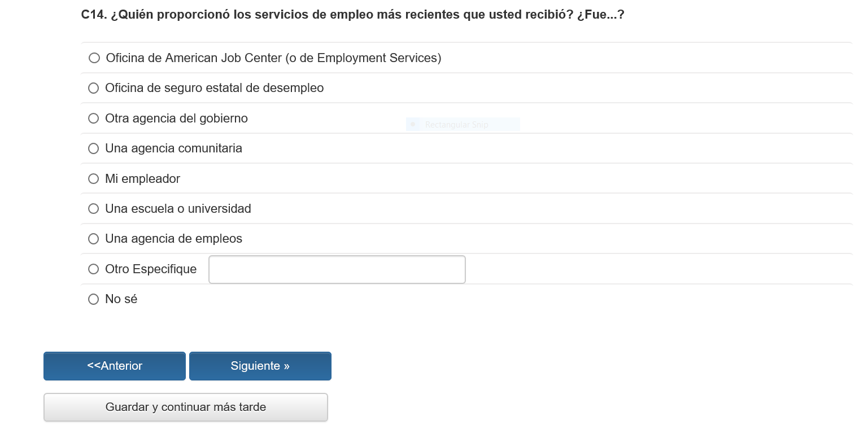This screenshot has height=429, width=868.
Task: Pick the 'Una agencia comunitaria' radio button
Action: pos(94,148)
